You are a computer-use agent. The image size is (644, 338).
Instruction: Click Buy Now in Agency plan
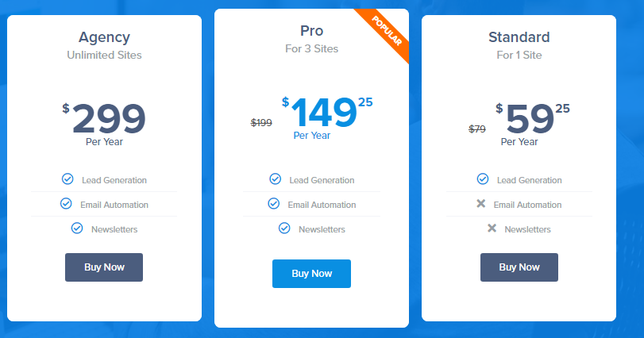click(104, 267)
